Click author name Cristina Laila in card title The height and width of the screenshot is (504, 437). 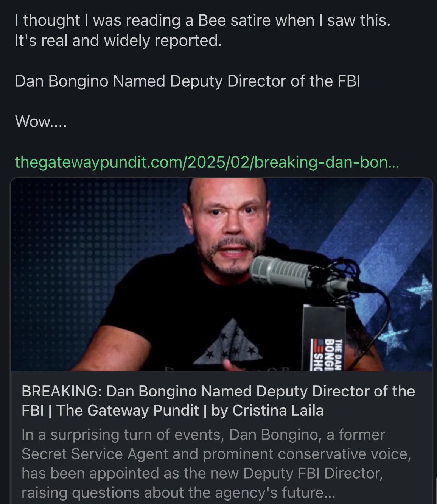click(278, 410)
